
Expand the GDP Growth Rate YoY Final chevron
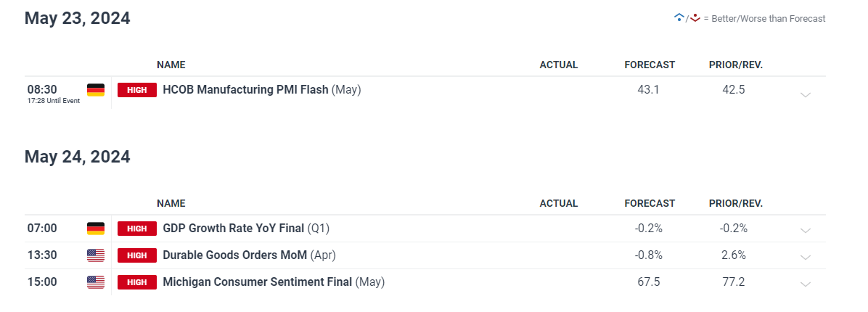[806, 230]
